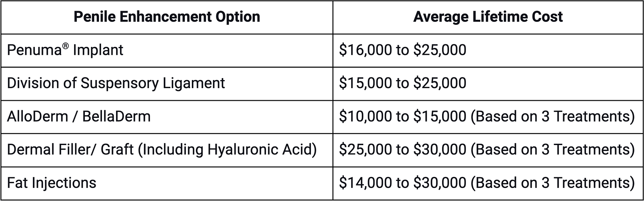Select the 'Fat Injections' cell

click(x=52, y=183)
